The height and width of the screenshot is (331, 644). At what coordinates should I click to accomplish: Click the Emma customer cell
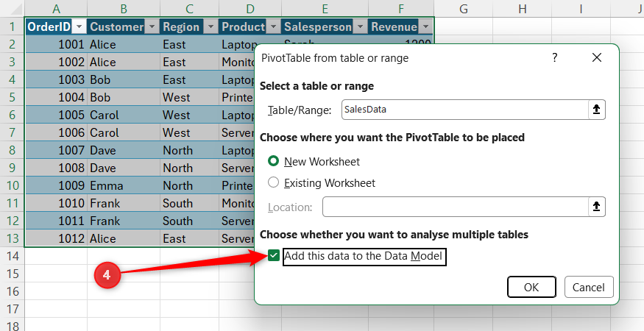[124, 185]
